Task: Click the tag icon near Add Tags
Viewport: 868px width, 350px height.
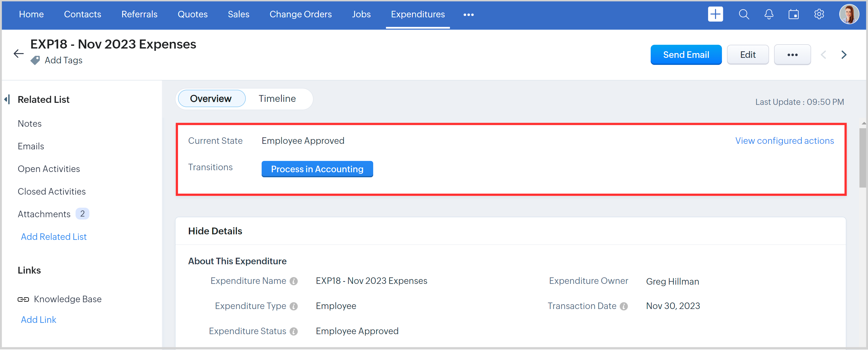Action: (35, 60)
